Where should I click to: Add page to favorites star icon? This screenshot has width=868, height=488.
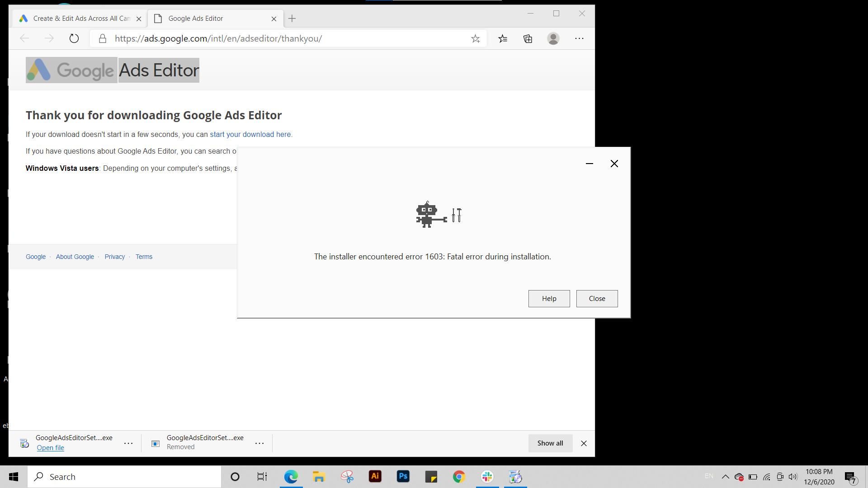(475, 38)
